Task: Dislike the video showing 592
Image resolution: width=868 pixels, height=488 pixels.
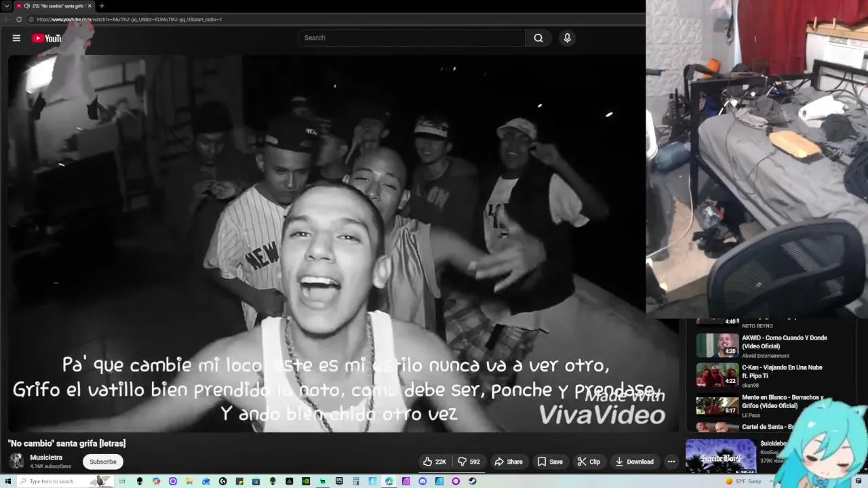Action: [x=469, y=462]
